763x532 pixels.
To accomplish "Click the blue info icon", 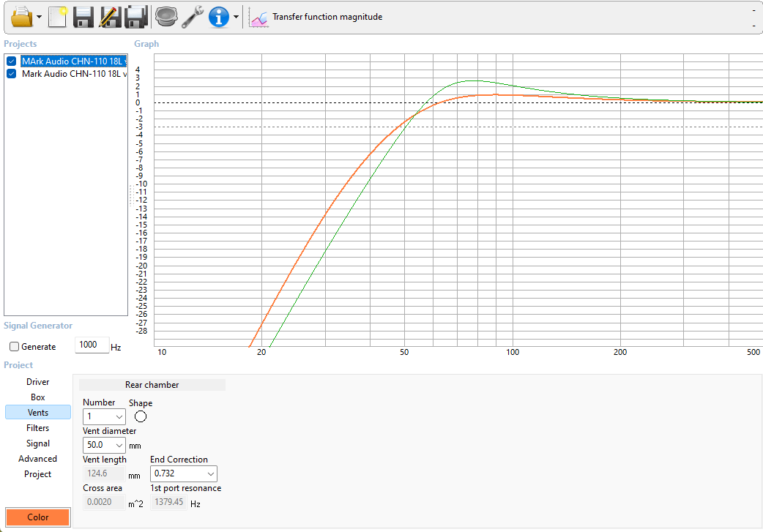I will 219,17.
